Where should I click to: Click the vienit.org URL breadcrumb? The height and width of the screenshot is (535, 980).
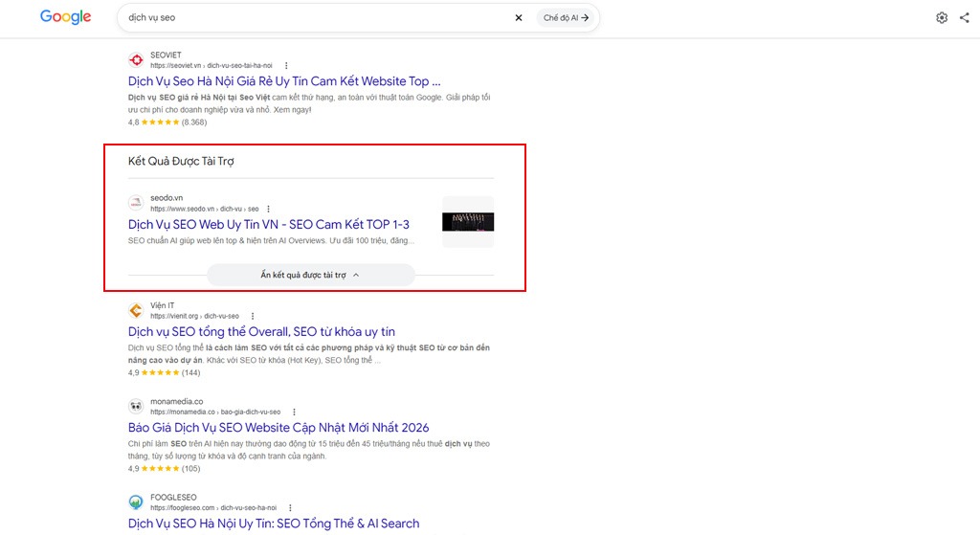click(194, 316)
